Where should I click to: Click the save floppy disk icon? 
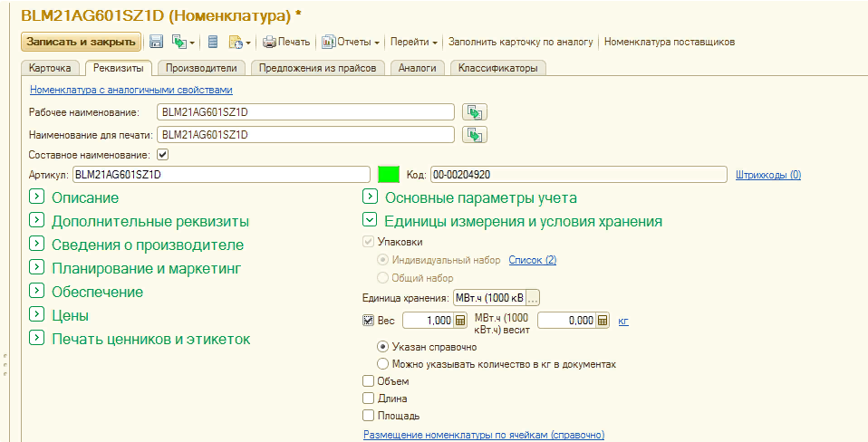tap(156, 42)
